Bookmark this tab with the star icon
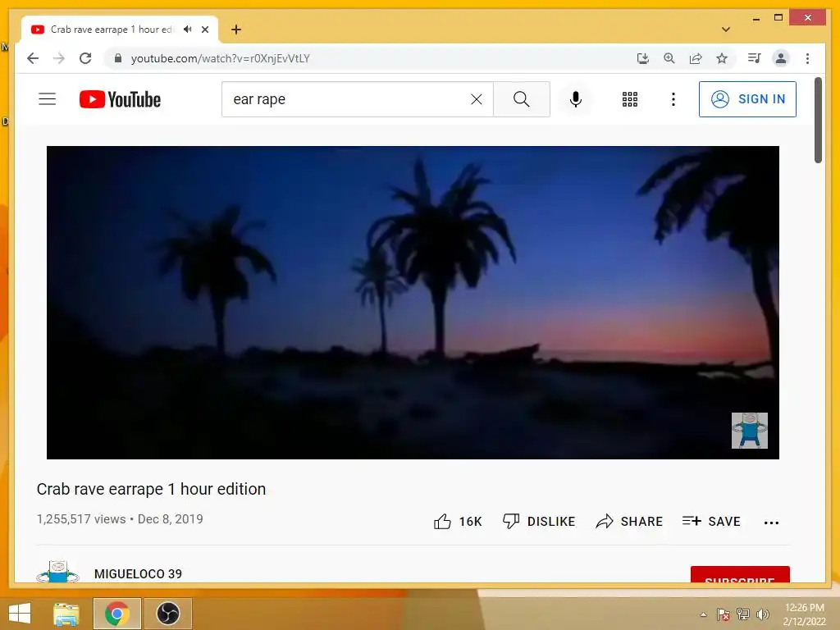The width and height of the screenshot is (840, 630). pyautogui.click(x=722, y=58)
